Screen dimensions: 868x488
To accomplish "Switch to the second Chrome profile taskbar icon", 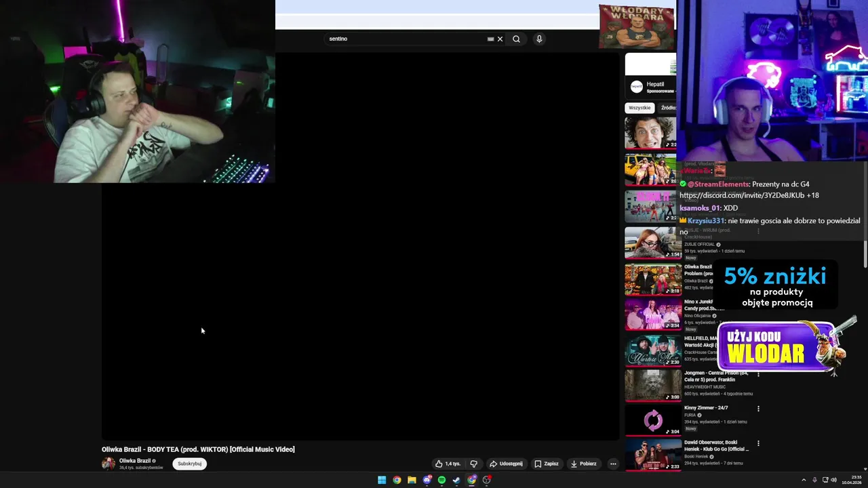I will [472, 480].
